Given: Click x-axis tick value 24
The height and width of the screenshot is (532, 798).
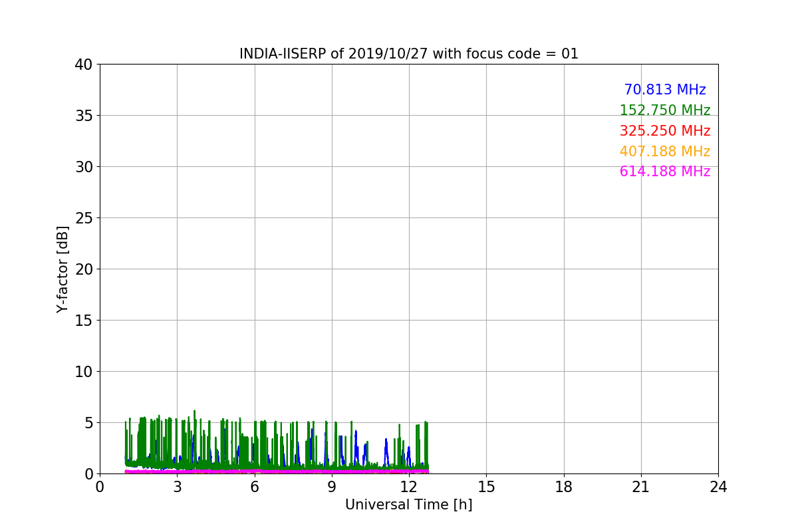Looking at the screenshot, I should click(718, 487).
